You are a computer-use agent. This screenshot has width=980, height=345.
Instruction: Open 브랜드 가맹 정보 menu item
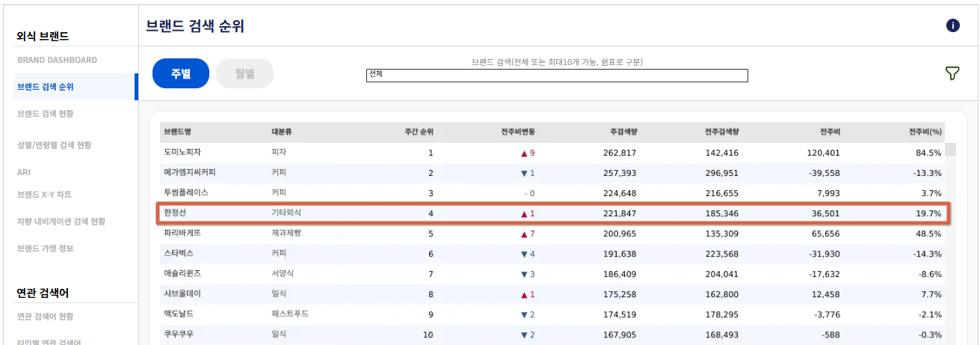[46, 248]
